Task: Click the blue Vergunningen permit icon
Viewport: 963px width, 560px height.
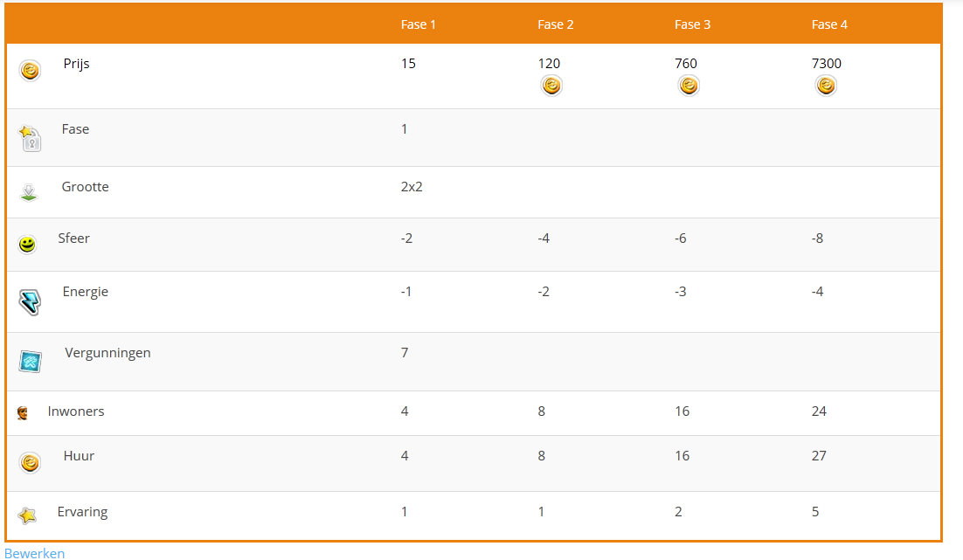Action: 31,361
